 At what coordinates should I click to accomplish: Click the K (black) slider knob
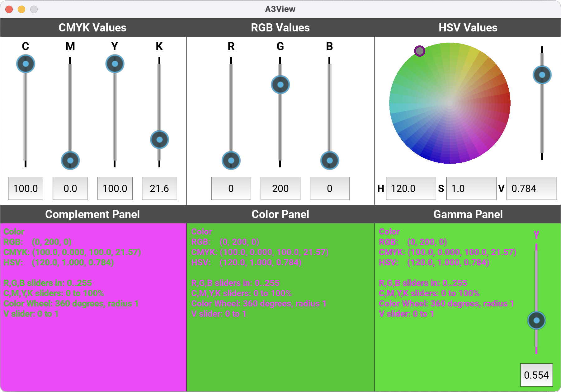coord(159,140)
